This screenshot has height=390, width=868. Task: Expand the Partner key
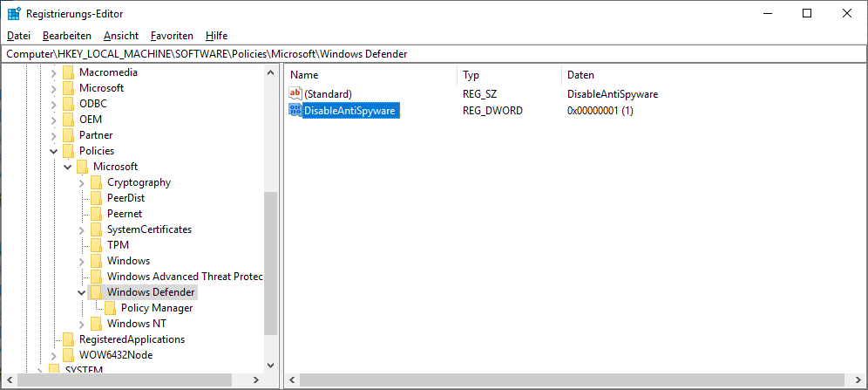coord(54,135)
